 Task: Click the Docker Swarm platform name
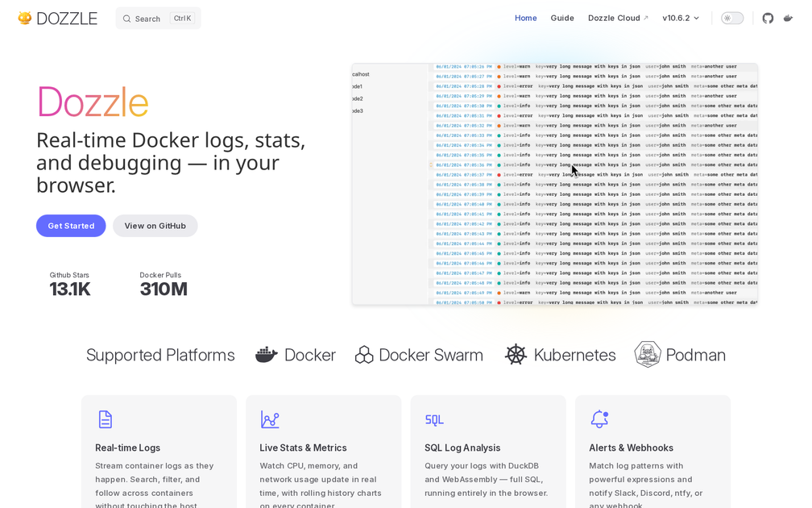[x=431, y=355]
